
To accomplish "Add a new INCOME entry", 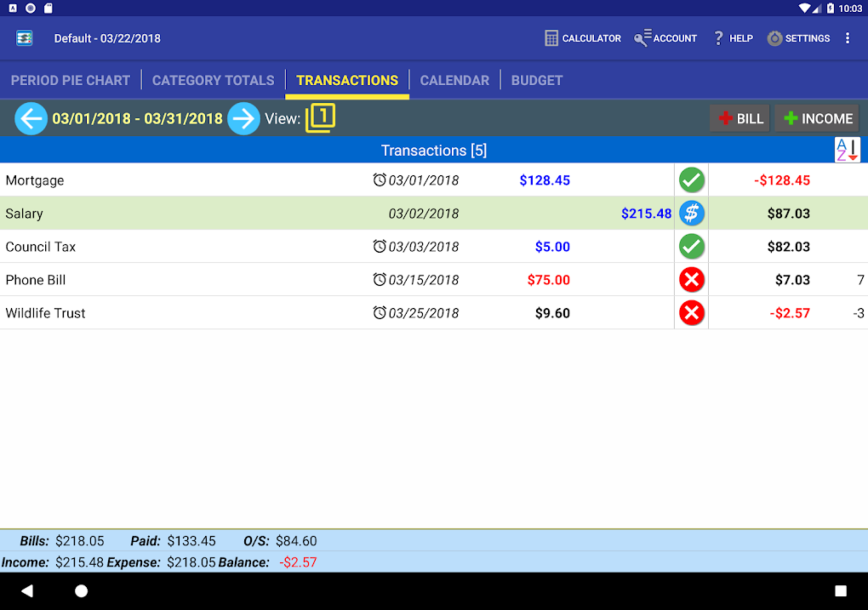I will click(816, 118).
